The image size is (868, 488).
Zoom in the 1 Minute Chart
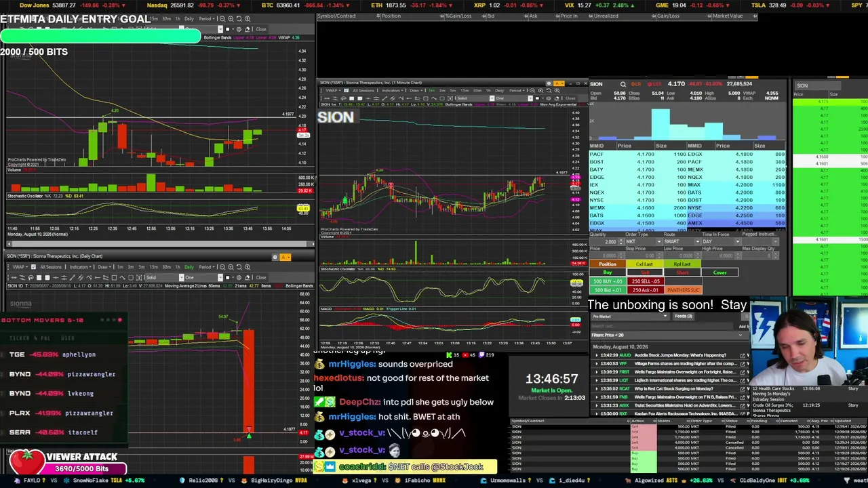(540, 91)
